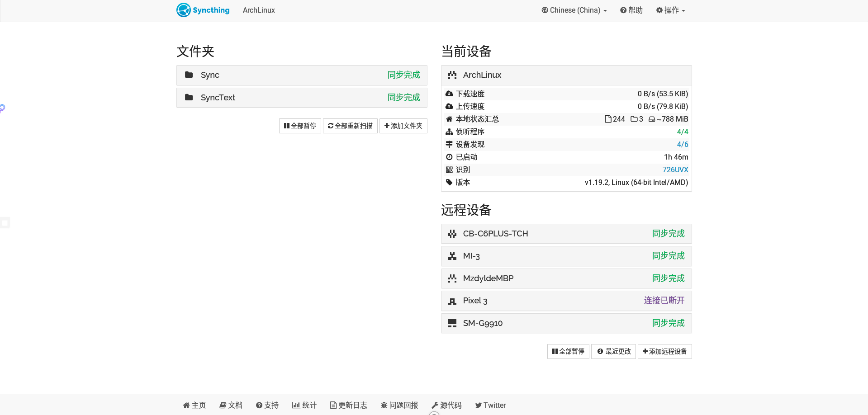Click the signpost icon beside 设备发现
The image size is (868, 415).
[x=449, y=144]
